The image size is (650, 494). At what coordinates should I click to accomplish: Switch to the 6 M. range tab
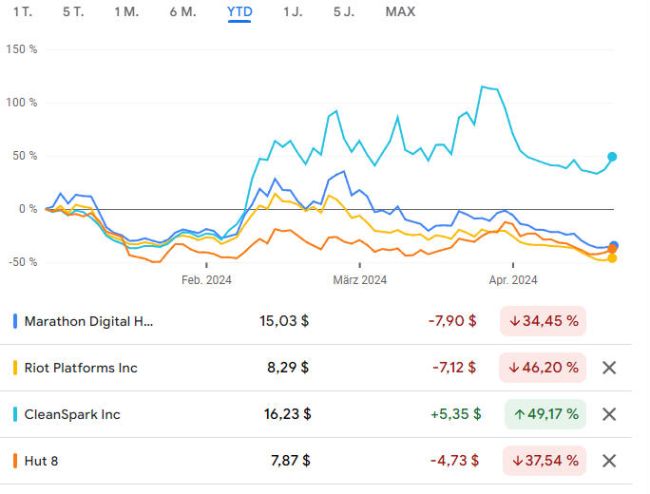pos(182,12)
